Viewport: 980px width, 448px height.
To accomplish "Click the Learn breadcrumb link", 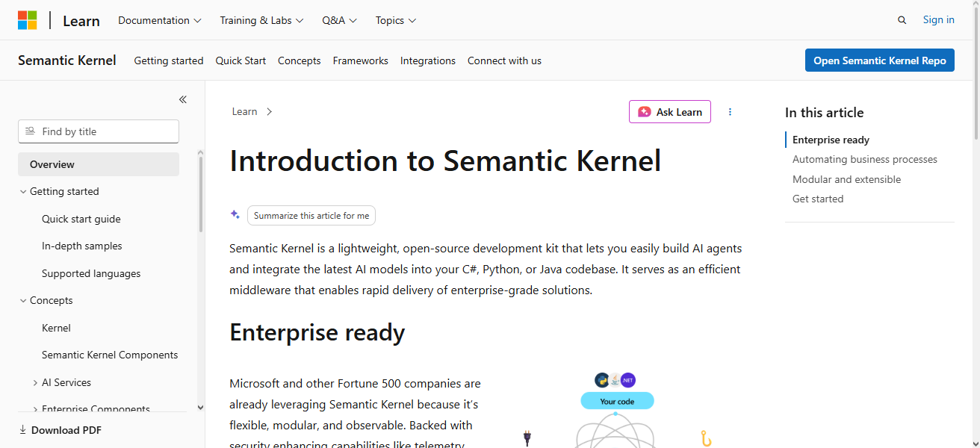I will [x=244, y=111].
